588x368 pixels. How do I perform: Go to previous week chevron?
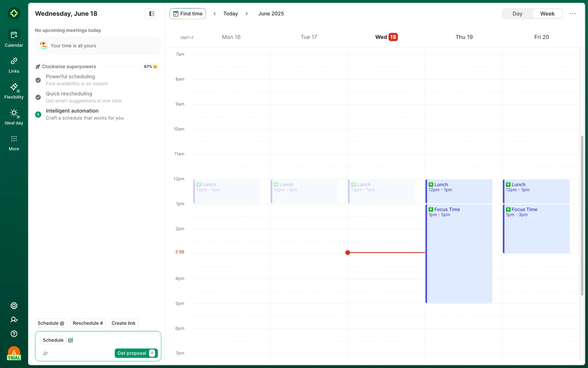click(215, 13)
